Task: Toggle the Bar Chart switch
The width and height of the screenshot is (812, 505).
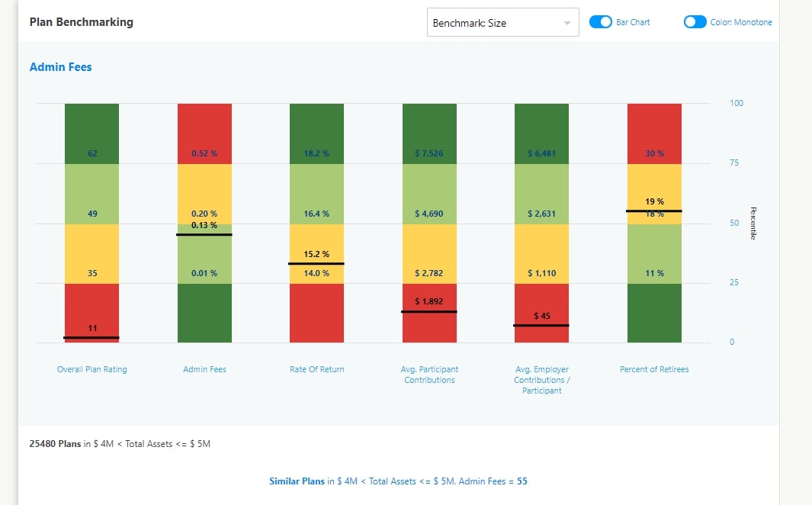Action: point(601,22)
